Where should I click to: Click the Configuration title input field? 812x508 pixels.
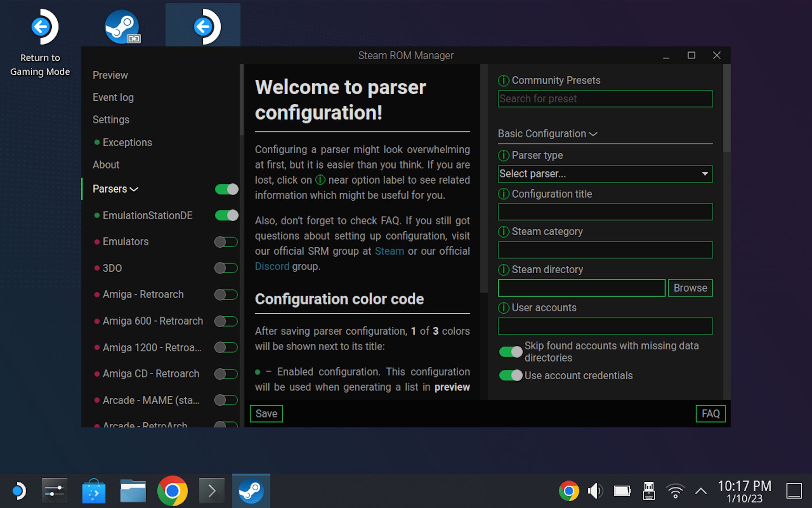click(605, 212)
